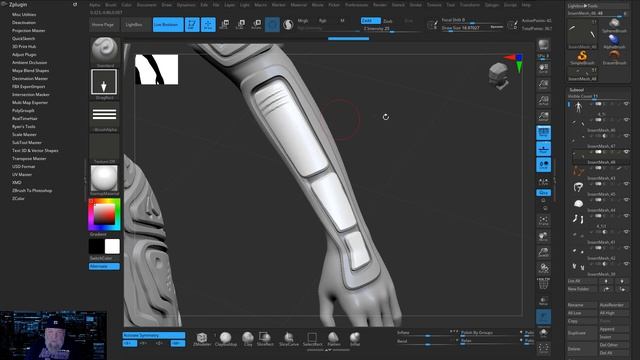
Task: Click the Z Intensity slider
Action: 390,29
